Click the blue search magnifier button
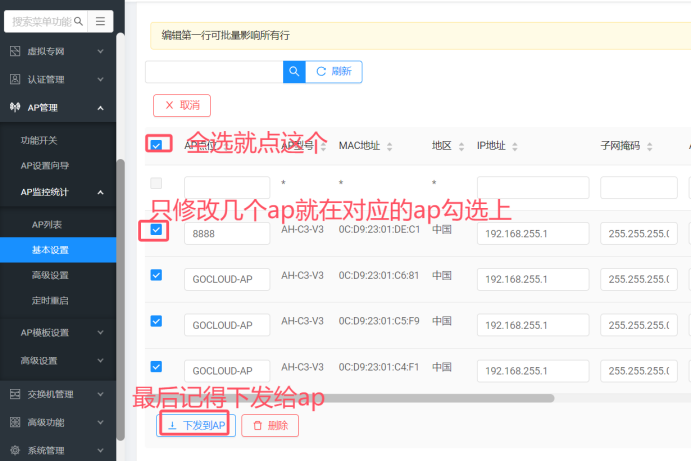Image resolution: width=692 pixels, height=461 pixels. (x=294, y=71)
